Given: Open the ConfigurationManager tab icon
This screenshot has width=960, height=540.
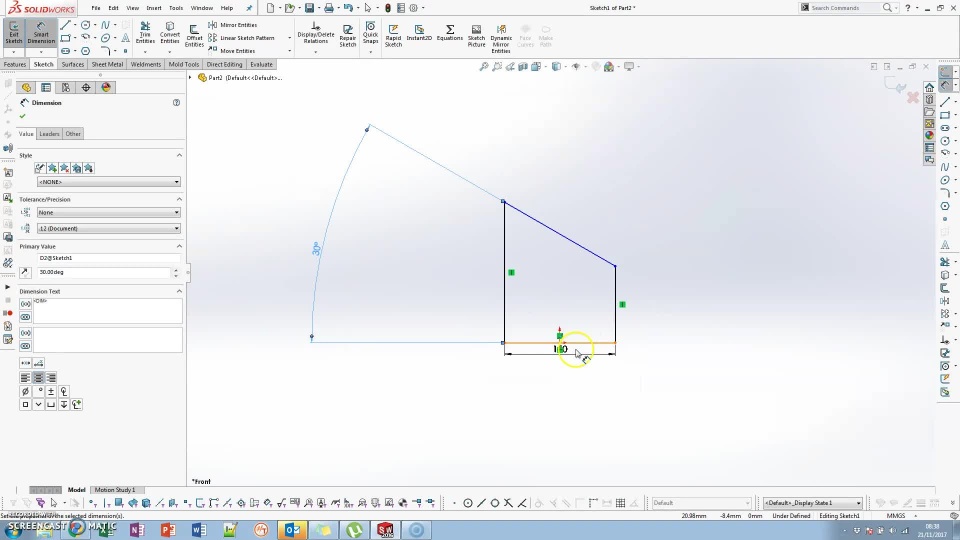Looking at the screenshot, I should coord(66,88).
